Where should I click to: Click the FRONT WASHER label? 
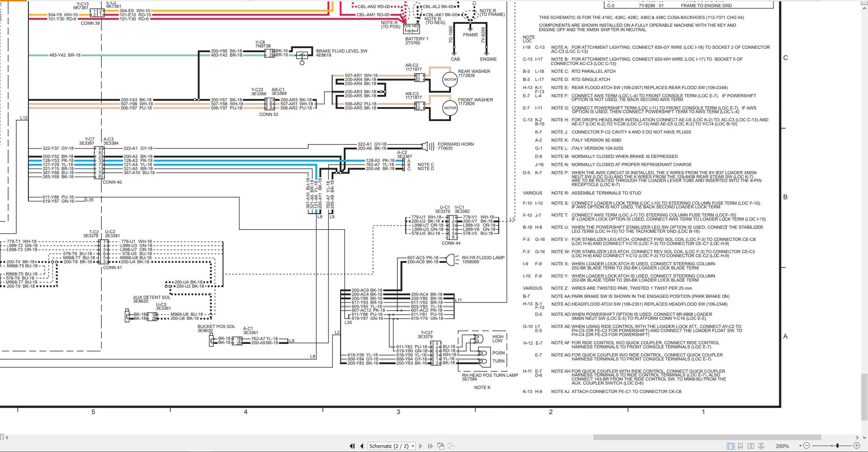475,100
